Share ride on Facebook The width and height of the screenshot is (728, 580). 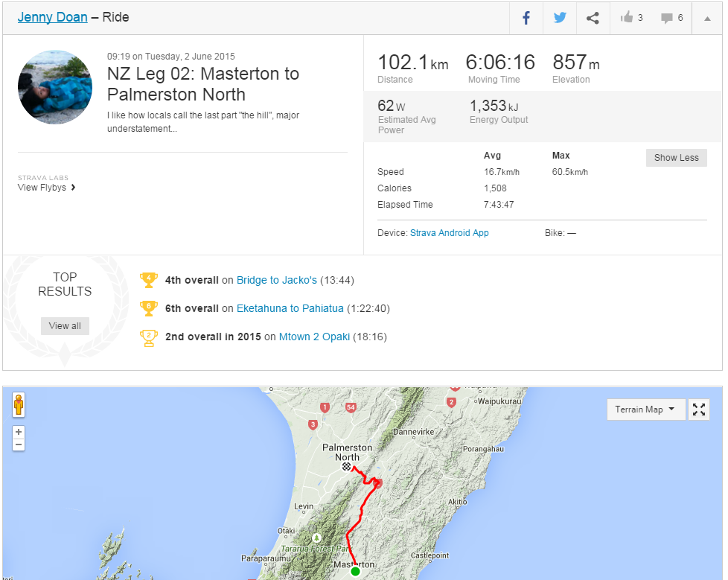pos(526,18)
